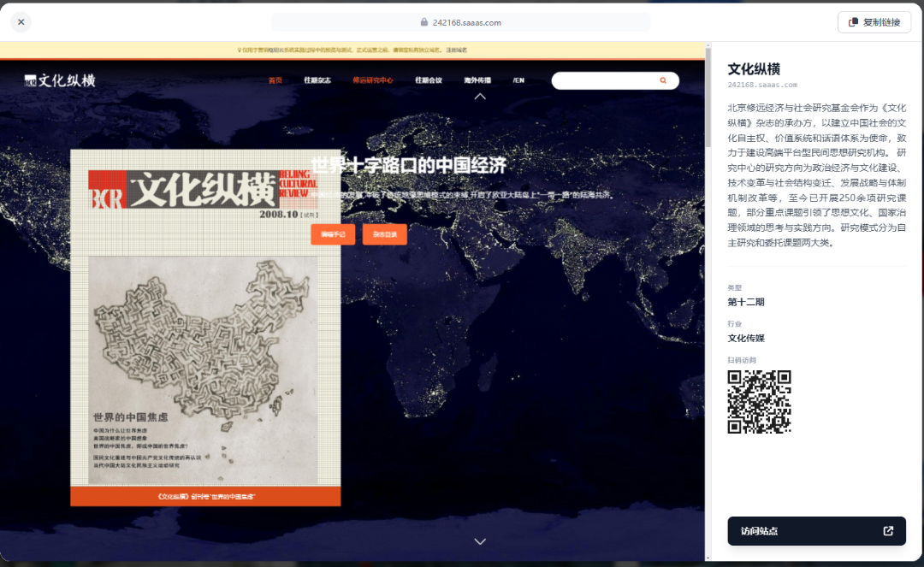
Task: Click the QR code in the side panel
Action: [x=759, y=402]
